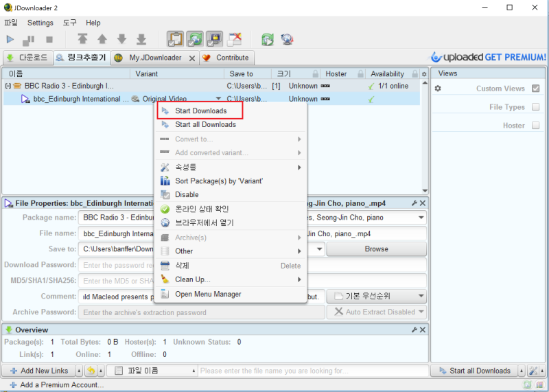
Task: Click the lock icon in Availability column header
Action: [415, 73]
